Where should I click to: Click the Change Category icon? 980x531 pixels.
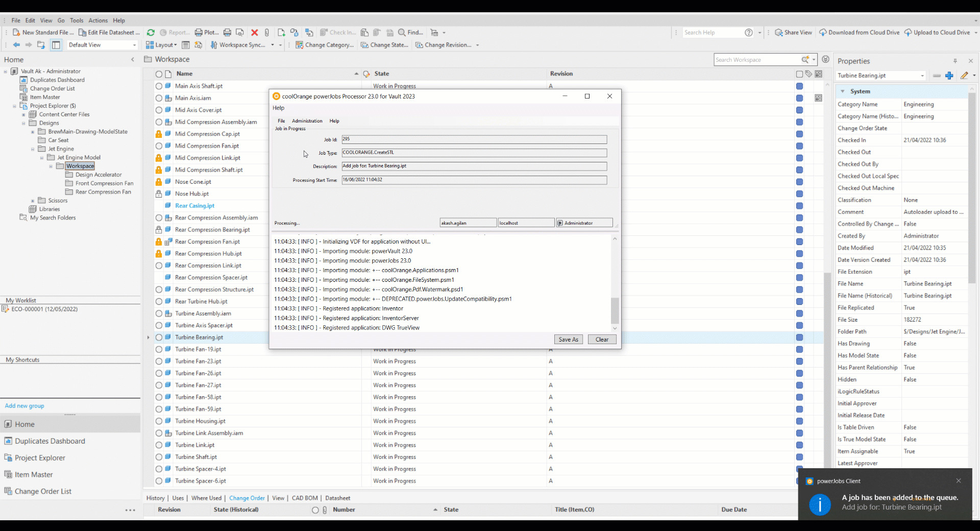point(299,45)
